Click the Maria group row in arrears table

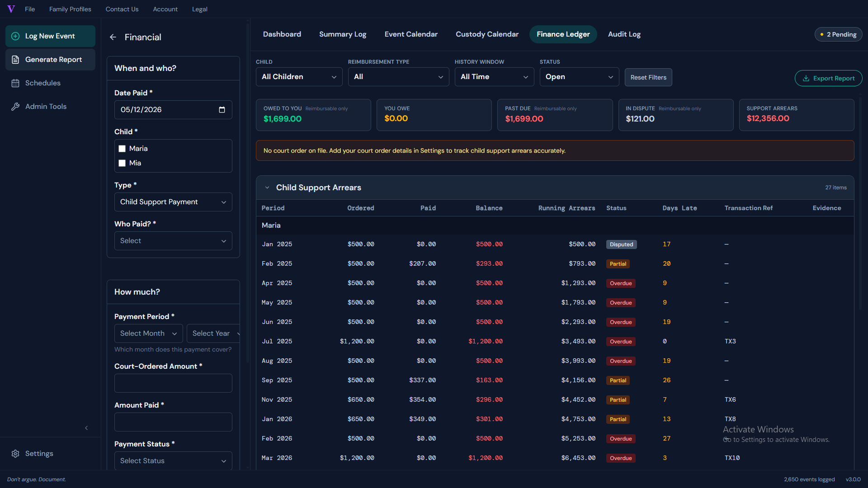click(x=555, y=225)
